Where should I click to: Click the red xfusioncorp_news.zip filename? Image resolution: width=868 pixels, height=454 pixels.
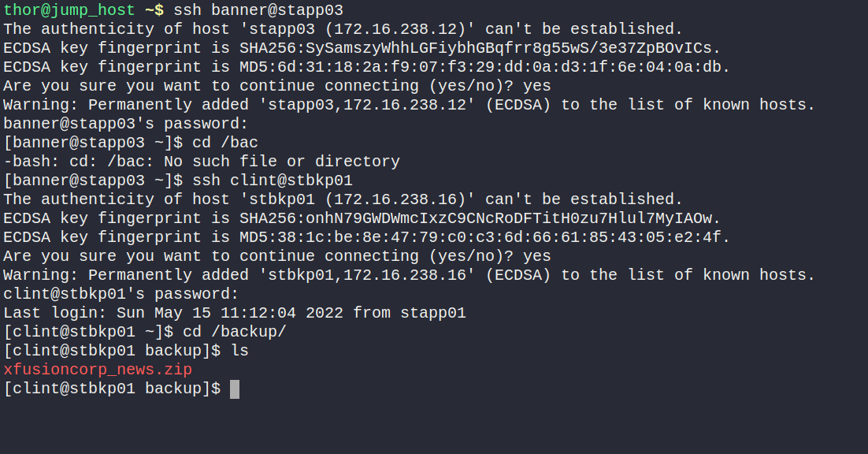98,370
